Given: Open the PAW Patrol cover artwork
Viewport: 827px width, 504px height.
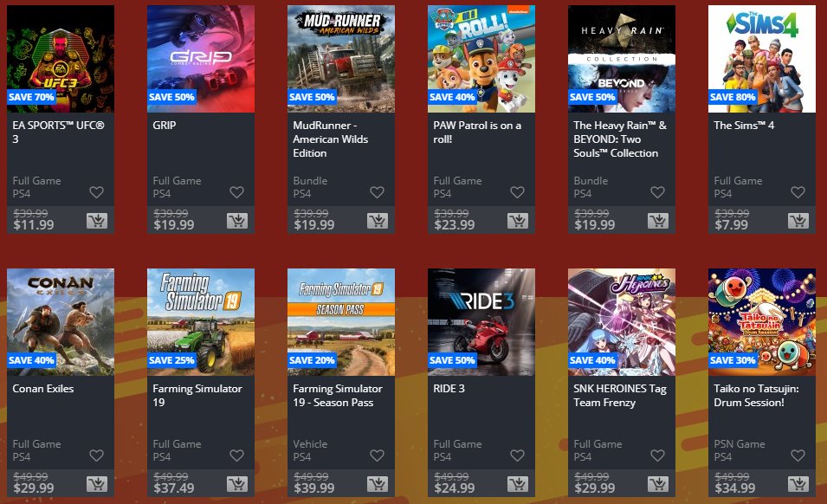Looking at the screenshot, I should click(x=481, y=59).
